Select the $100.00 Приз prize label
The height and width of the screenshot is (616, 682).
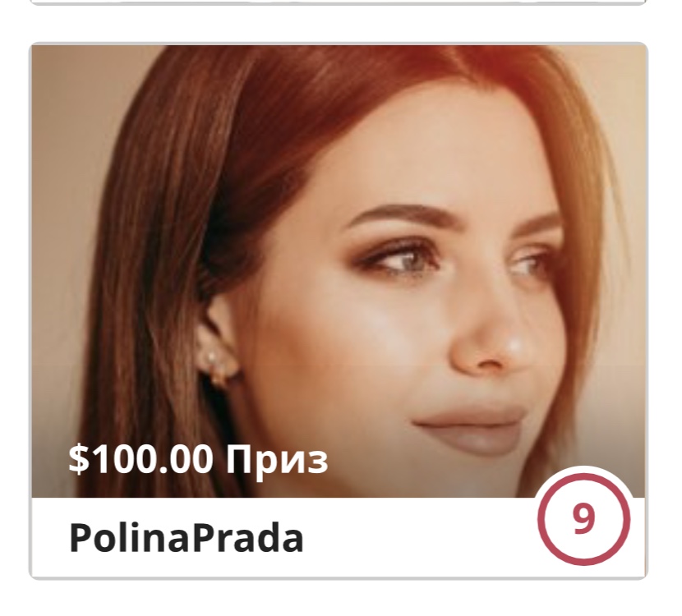[x=198, y=459]
